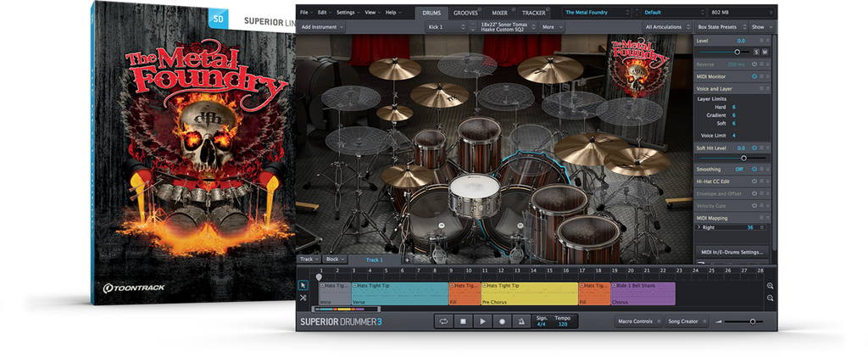
Task: Open the 802 MB memory status dropdown
Action: [x=741, y=12]
